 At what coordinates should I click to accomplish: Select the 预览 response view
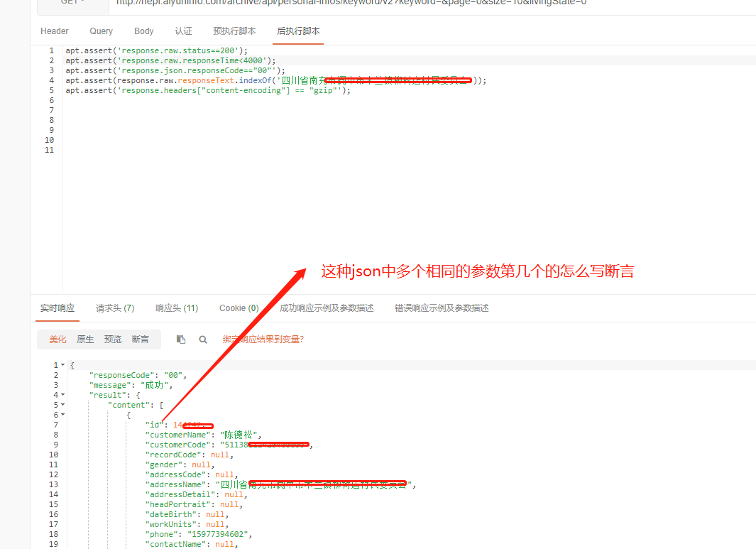coord(113,339)
